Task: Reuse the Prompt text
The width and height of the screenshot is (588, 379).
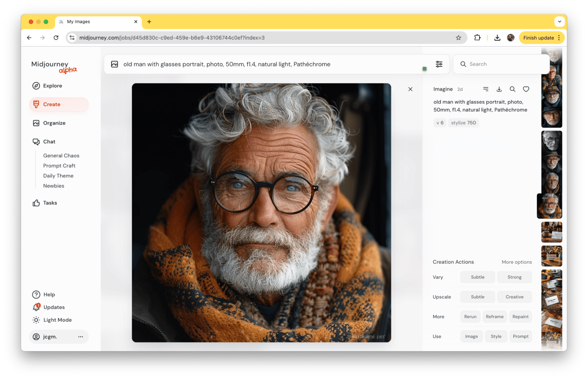Action: click(x=521, y=337)
